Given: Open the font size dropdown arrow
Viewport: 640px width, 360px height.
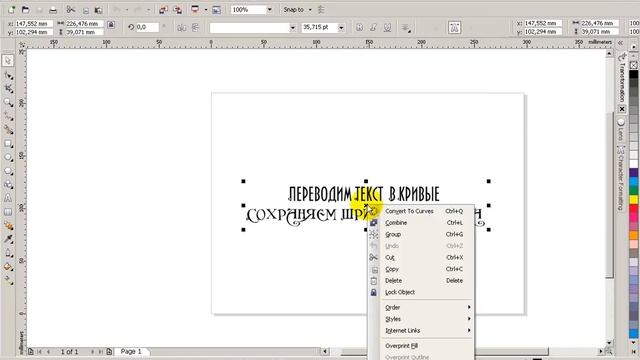Looking at the screenshot, I should 341,28.
